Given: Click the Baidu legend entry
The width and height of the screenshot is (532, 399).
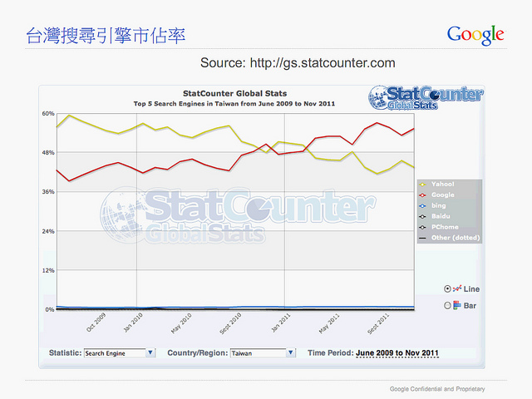Looking at the screenshot, I should (441, 216).
